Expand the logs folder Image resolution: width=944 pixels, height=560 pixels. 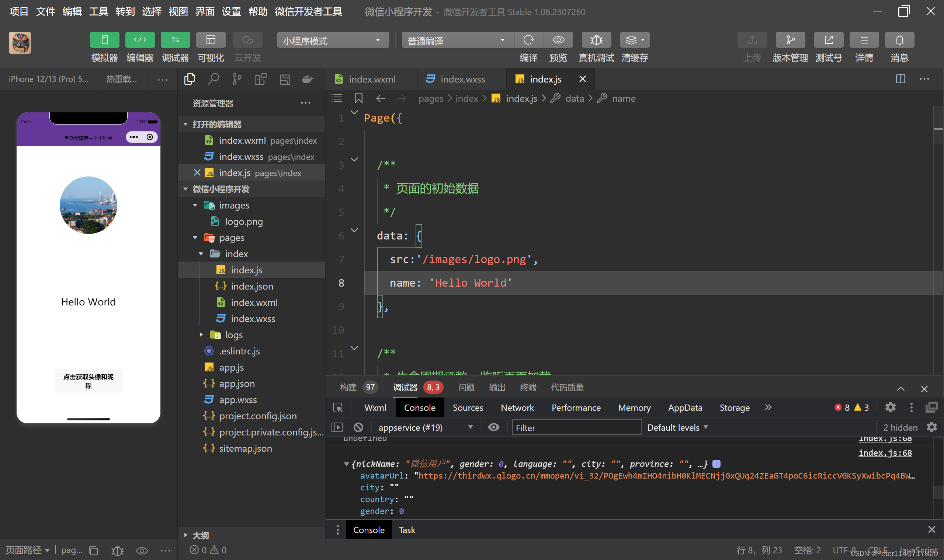201,335
